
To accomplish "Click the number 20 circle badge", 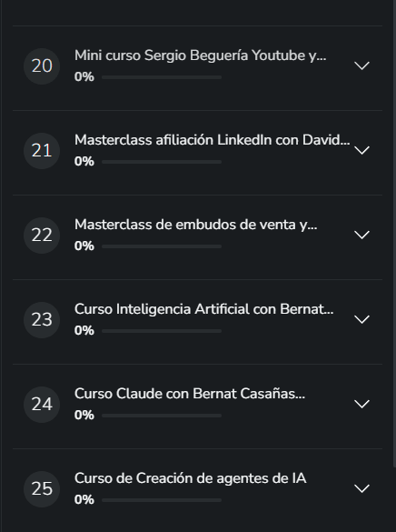I will pyautogui.click(x=42, y=66).
